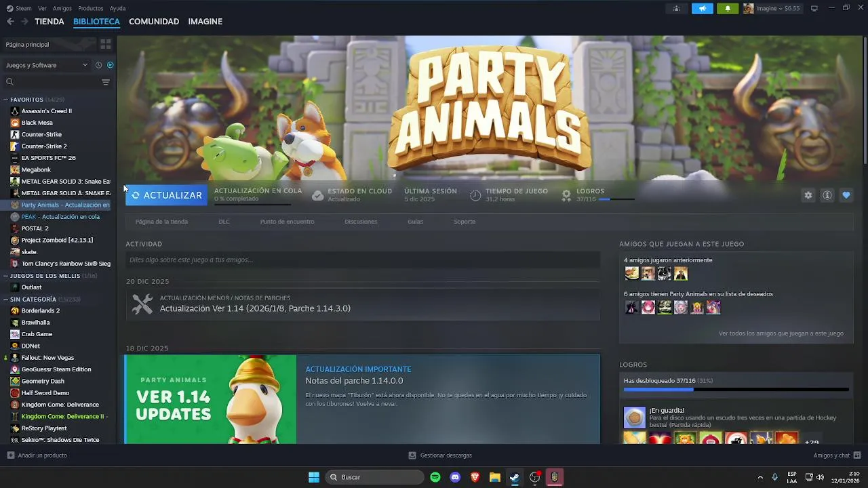
Task: Go back with the left arrow
Action: [x=10, y=22]
